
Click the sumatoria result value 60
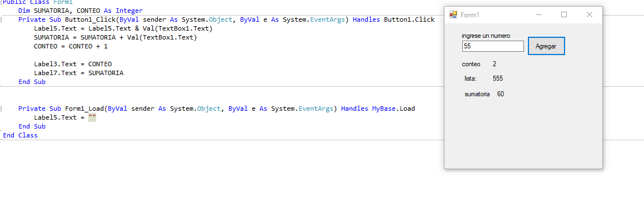tap(501, 94)
